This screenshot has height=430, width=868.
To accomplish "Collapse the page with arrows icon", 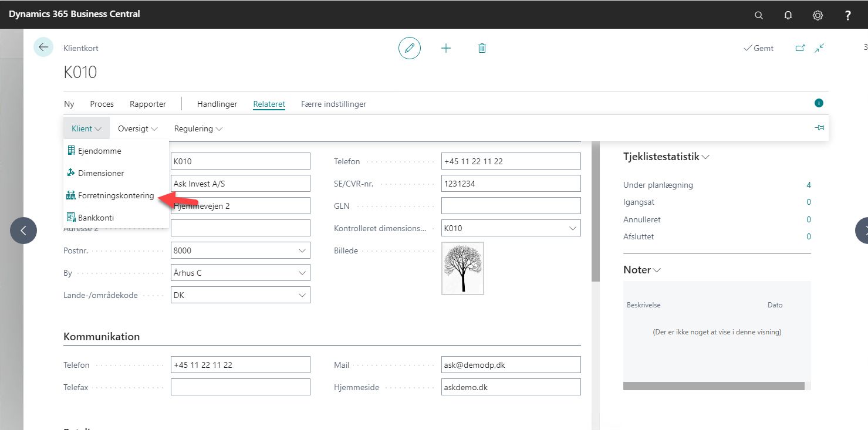I will coord(820,48).
